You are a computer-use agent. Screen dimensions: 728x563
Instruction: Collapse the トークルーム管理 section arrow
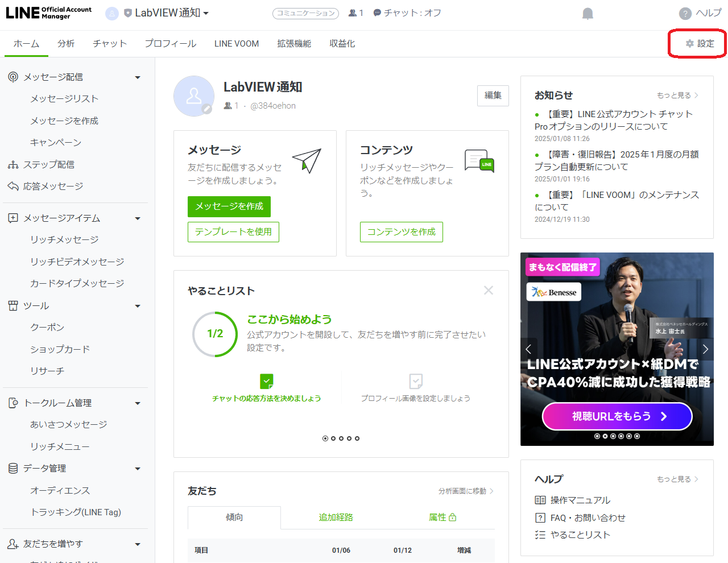[x=138, y=403]
